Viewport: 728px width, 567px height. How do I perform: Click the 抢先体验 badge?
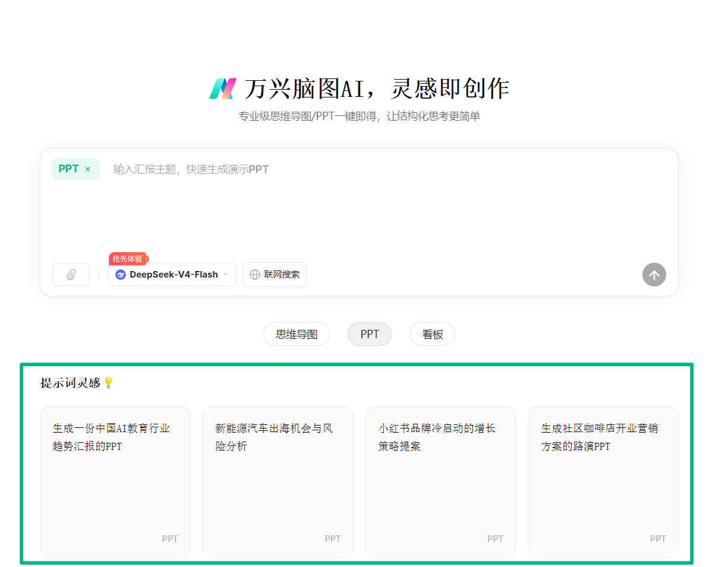pos(128,259)
